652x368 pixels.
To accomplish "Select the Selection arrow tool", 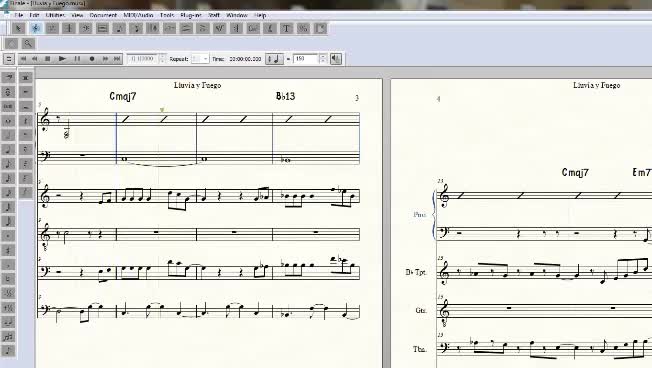I will (x=19, y=28).
